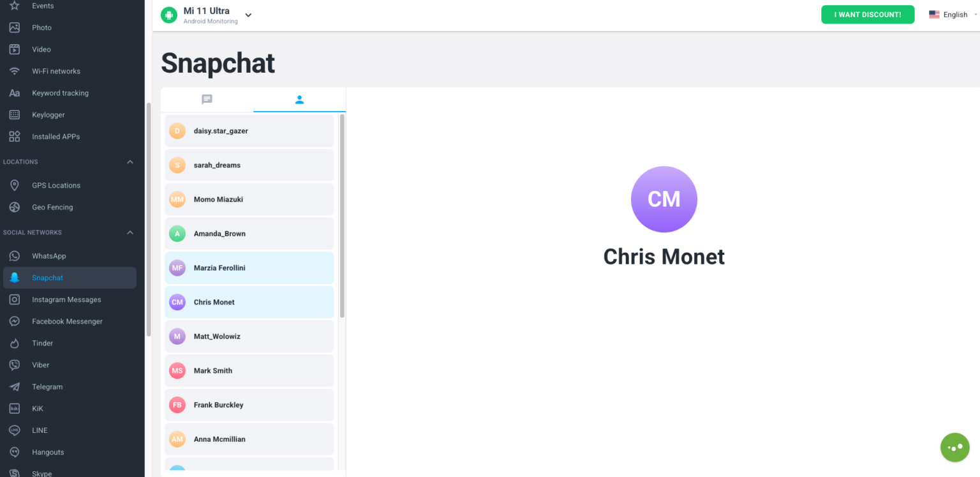The image size is (980, 477).
Task: Click the WhatsApp icon in sidebar
Action: (x=15, y=256)
